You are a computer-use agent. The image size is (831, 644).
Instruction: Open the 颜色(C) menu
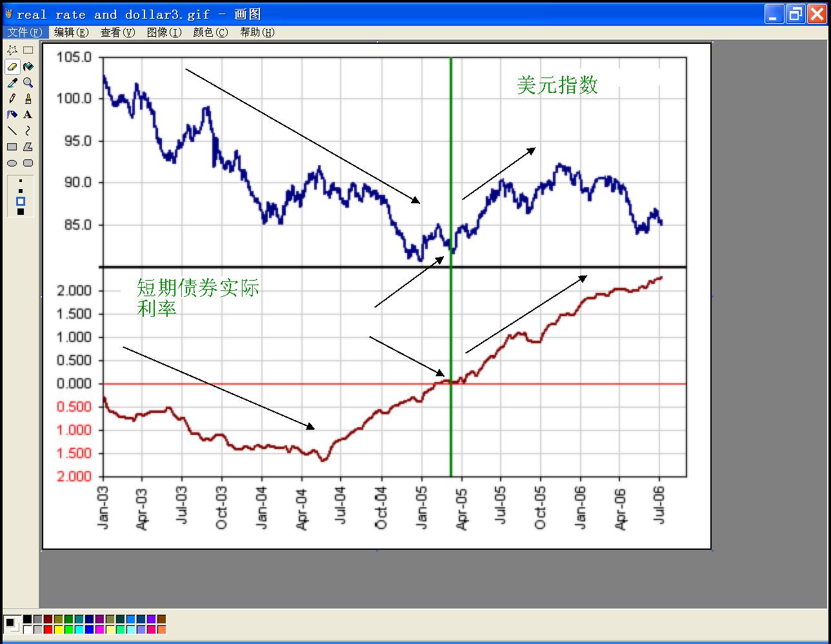click(x=211, y=32)
